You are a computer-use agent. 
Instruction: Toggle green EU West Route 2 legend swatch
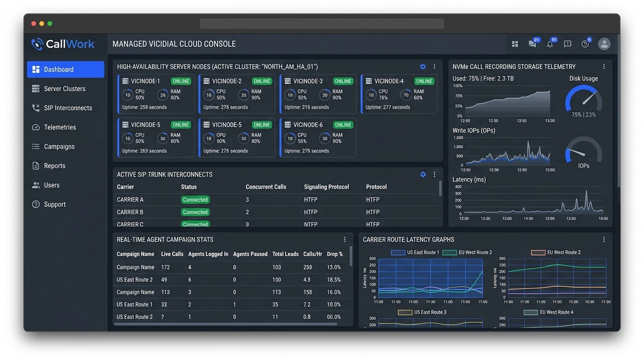coord(449,252)
